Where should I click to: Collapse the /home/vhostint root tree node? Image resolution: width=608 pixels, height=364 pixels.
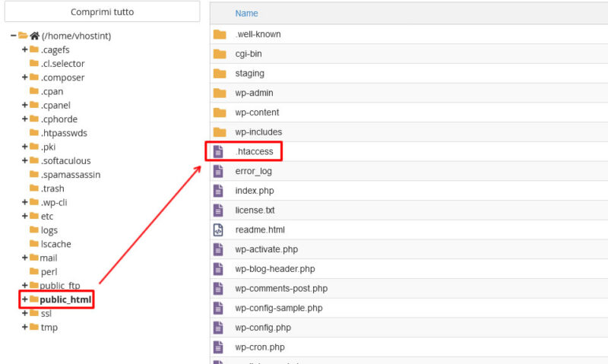13,36
